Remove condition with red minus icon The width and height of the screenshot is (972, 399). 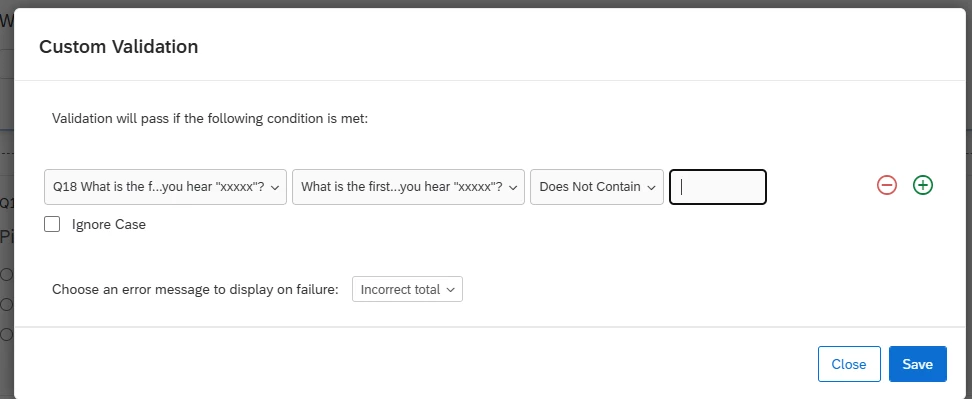coord(886,185)
